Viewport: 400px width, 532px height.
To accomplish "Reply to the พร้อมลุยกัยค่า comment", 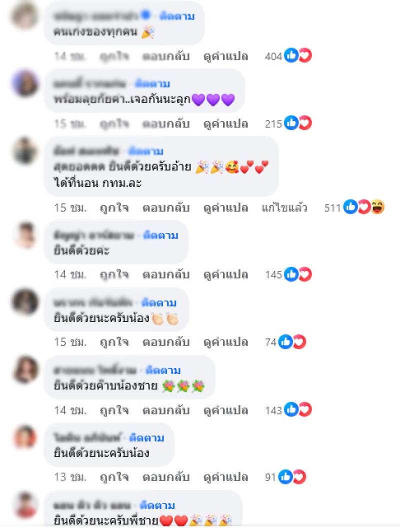I will 166,124.
